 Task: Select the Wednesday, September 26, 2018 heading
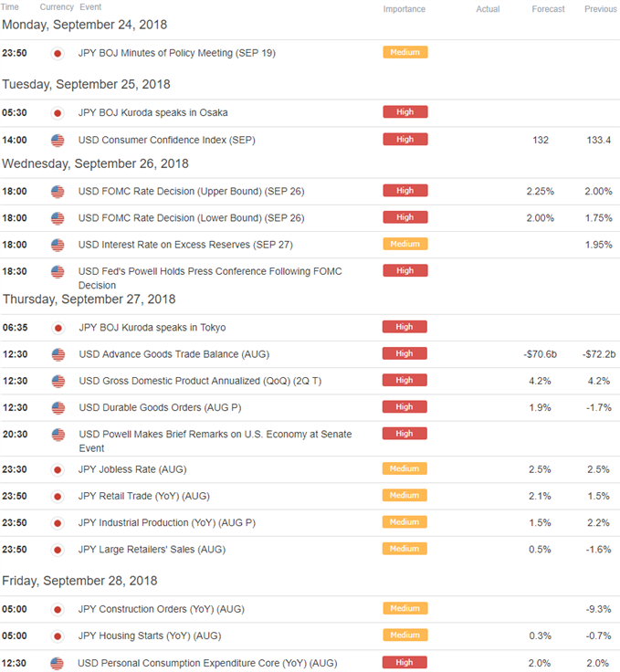coord(95,163)
